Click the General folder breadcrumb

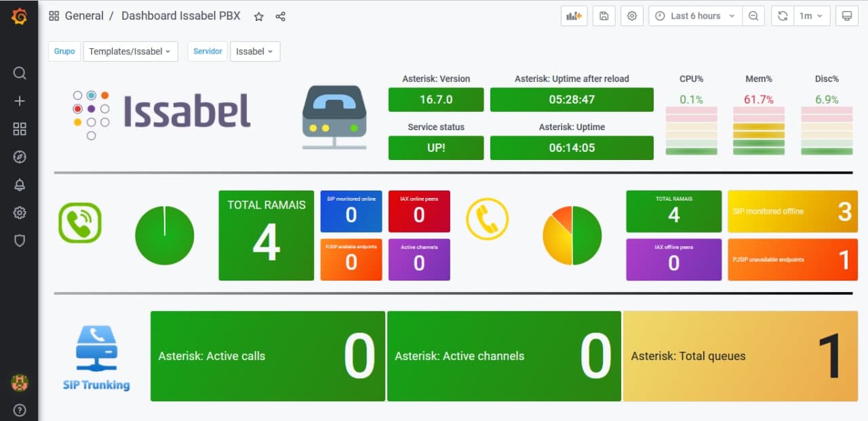click(x=84, y=16)
